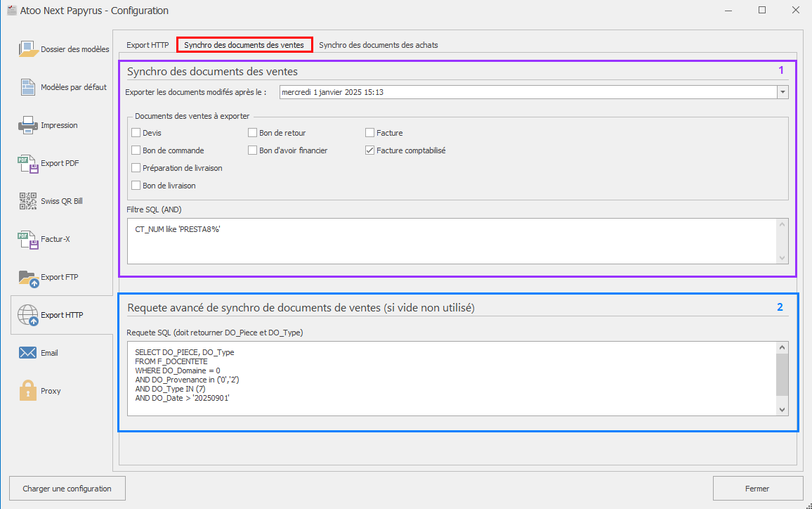Open the Export PDF icon
The width and height of the screenshot is (812, 509).
coord(28,163)
